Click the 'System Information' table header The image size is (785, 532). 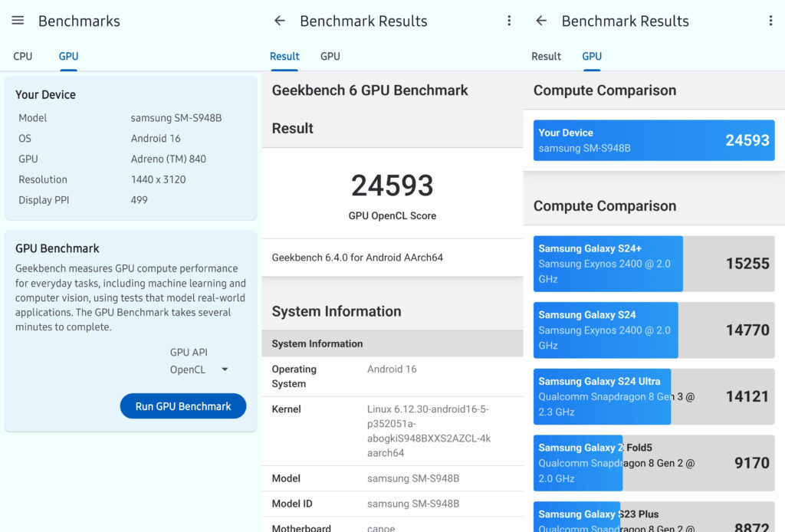coord(392,343)
